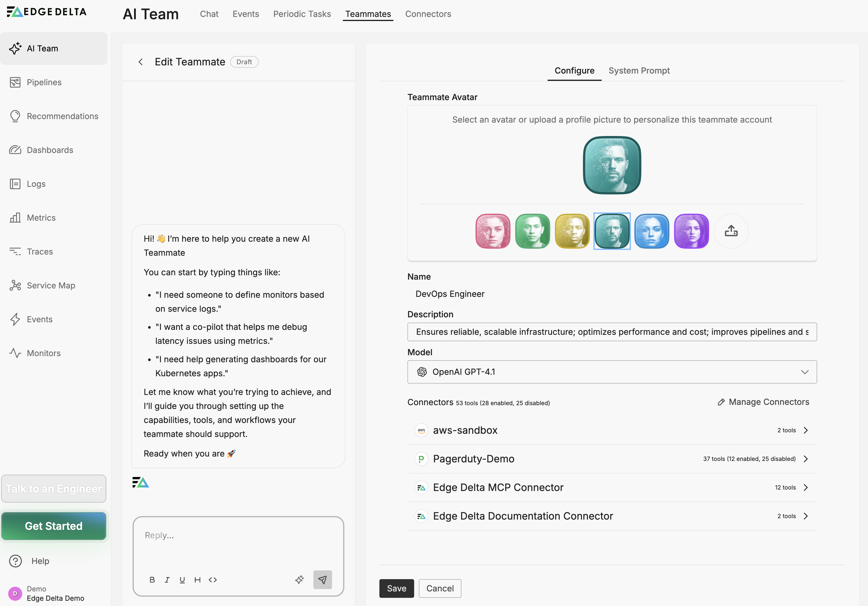Open the Periodic Tasks tab
868x606 pixels.
click(x=302, y=14)
